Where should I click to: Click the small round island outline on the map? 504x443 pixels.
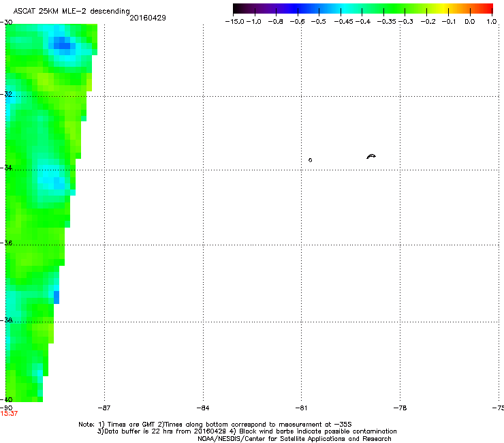(310, 160)
